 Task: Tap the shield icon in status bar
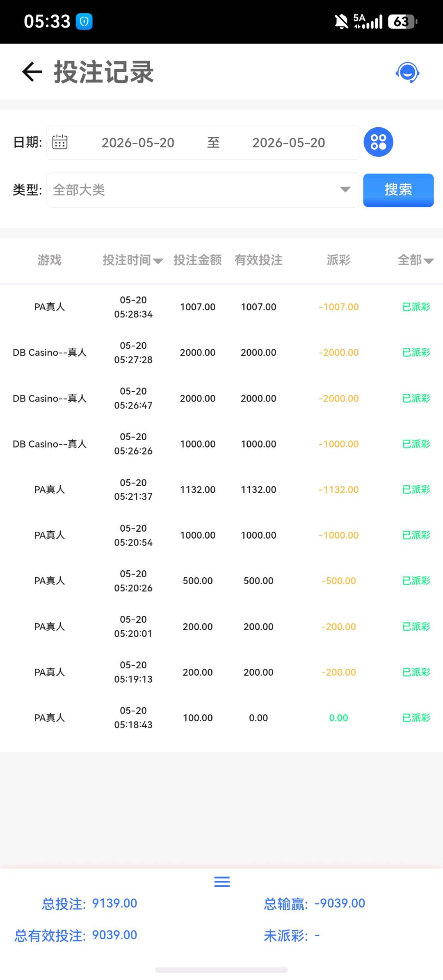pos(84,22)
